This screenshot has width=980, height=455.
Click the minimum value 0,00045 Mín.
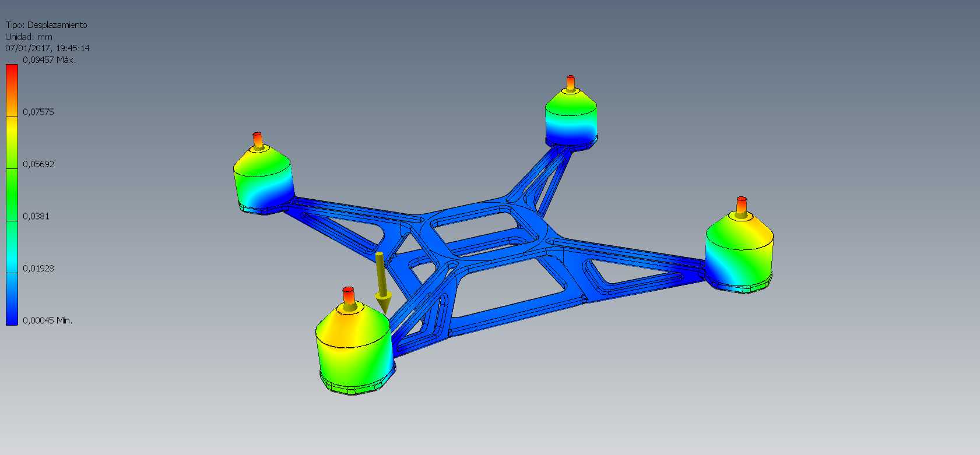(48, 320)
